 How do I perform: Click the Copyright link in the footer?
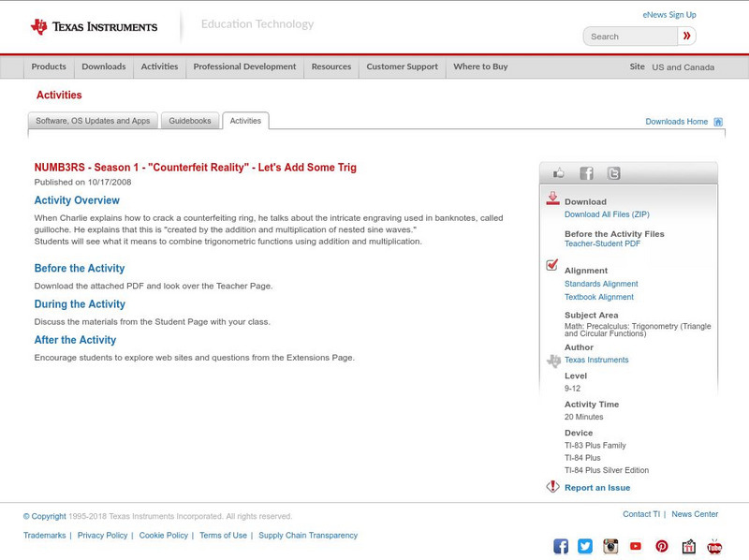click(44, 517)
